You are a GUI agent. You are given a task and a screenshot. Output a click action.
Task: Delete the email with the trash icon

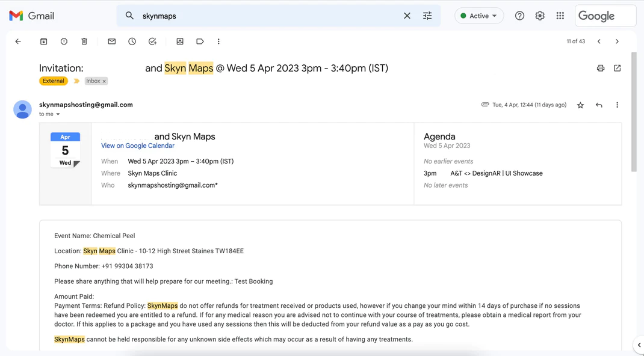[x=84, y=41]
